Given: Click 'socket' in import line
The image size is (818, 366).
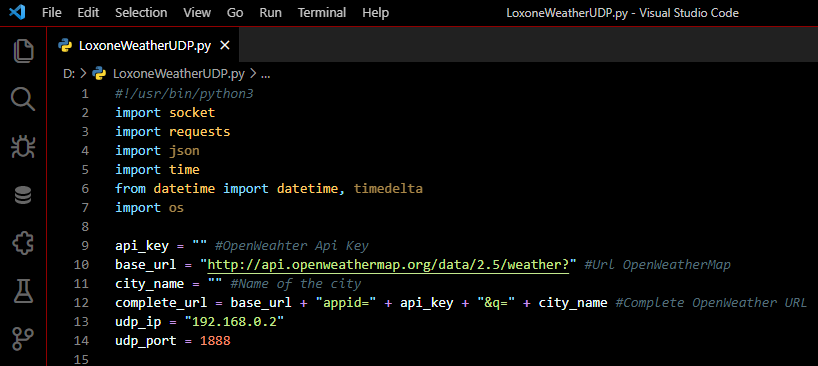Looking at the screenshot, I should [192, 113].
